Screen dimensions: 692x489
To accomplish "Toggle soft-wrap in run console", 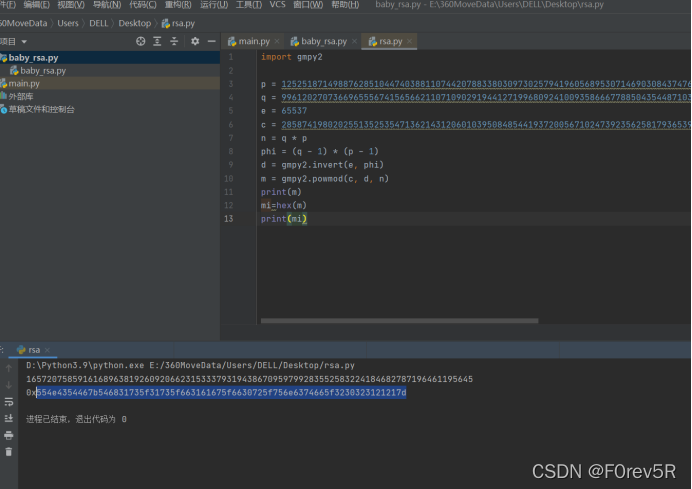I will [x=9, y=402].
